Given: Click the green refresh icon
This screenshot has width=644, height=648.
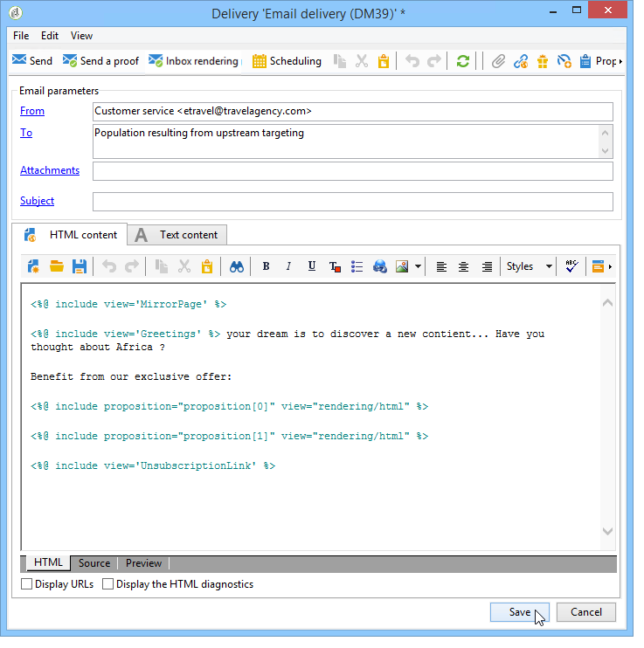Looking at the screenshot, I should tap(463, 61).
